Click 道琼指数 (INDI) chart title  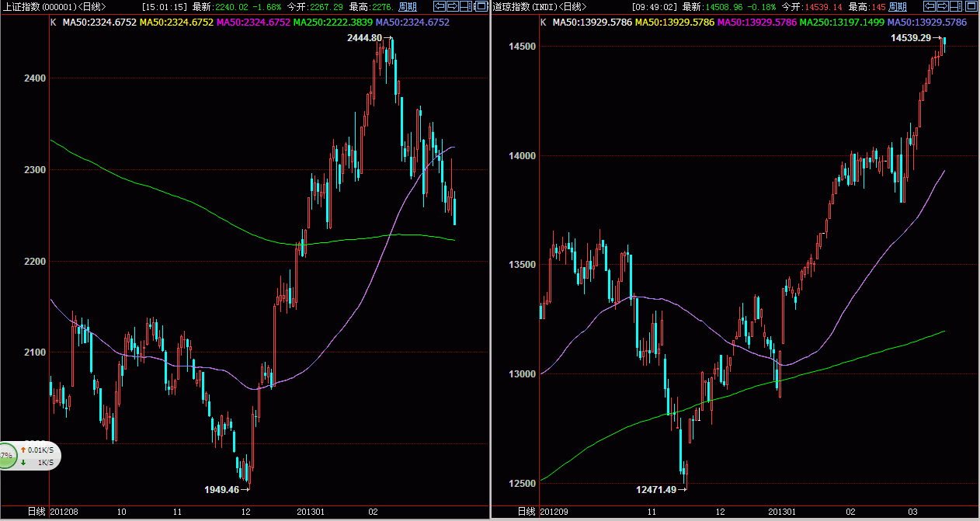pyautogui.click(x=540, y=7)
